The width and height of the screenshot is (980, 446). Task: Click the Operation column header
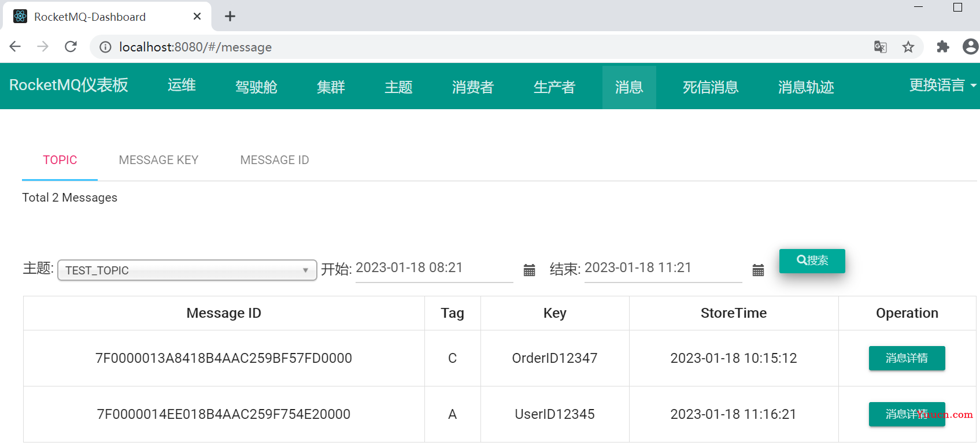click(x=907, y=313)
